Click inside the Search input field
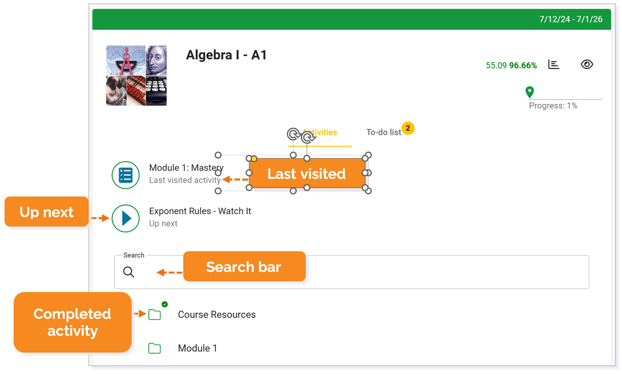 351,272
